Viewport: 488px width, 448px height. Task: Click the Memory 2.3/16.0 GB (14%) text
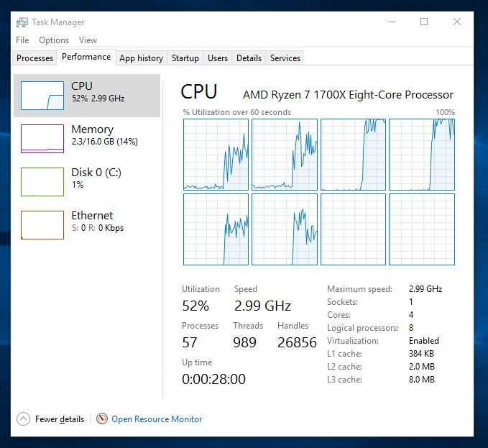(105, 135)
